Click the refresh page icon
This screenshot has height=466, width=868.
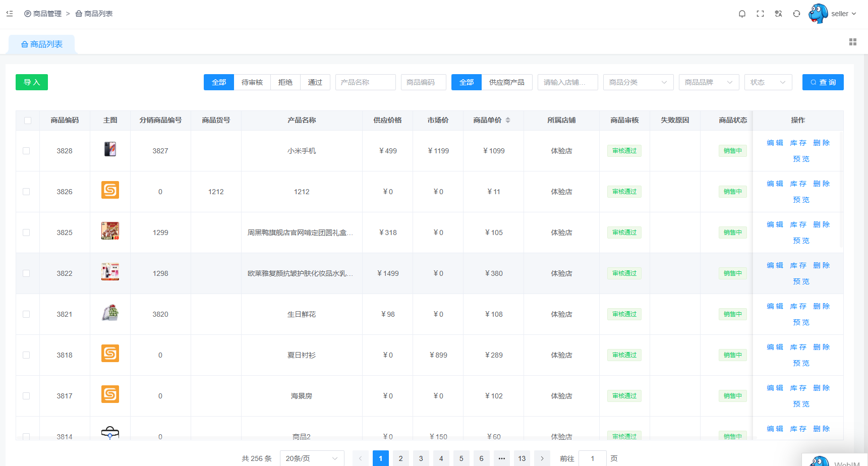pos(796,14)
